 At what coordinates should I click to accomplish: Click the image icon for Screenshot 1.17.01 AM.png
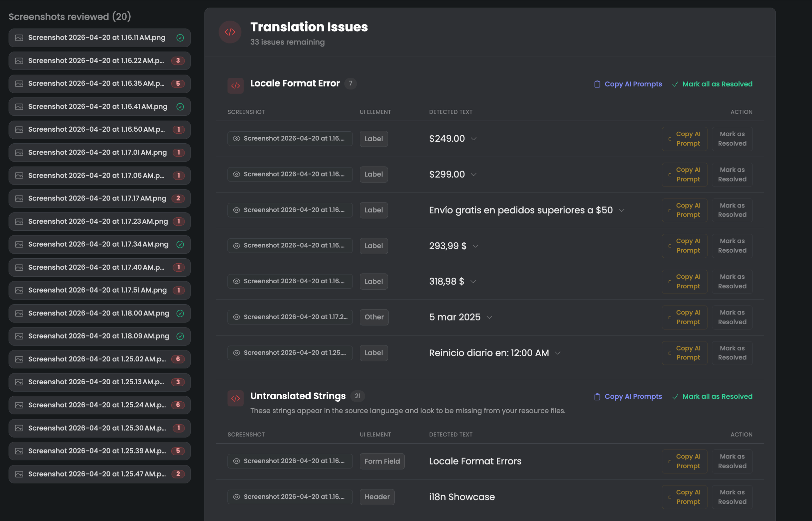[19, 153]
